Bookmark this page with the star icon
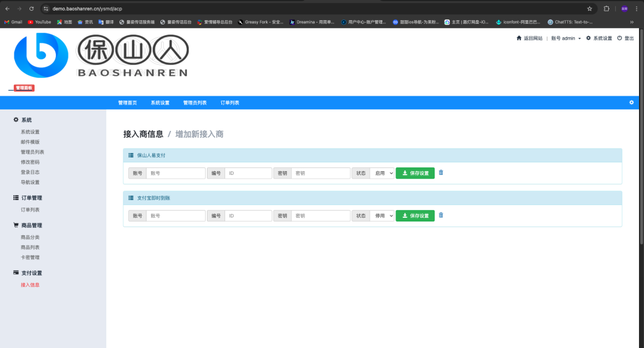644x348 pixels. tap(589, 9)
